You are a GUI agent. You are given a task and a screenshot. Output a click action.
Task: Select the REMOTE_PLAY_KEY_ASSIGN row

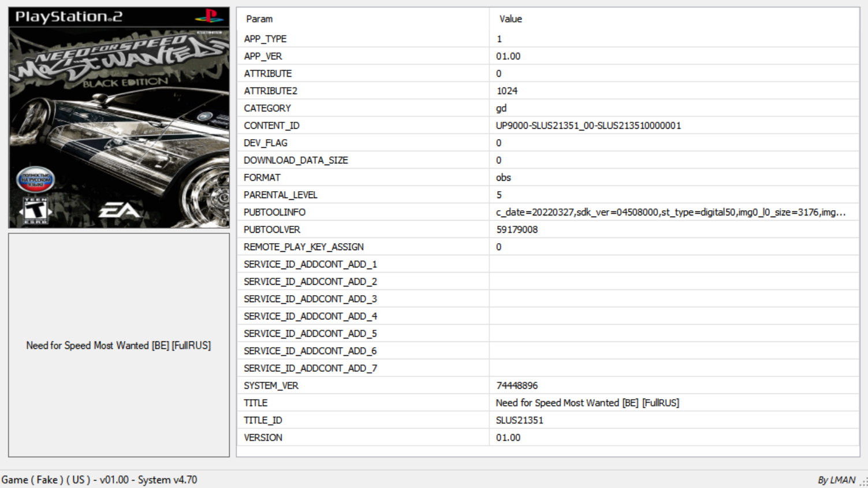(547, 247)
